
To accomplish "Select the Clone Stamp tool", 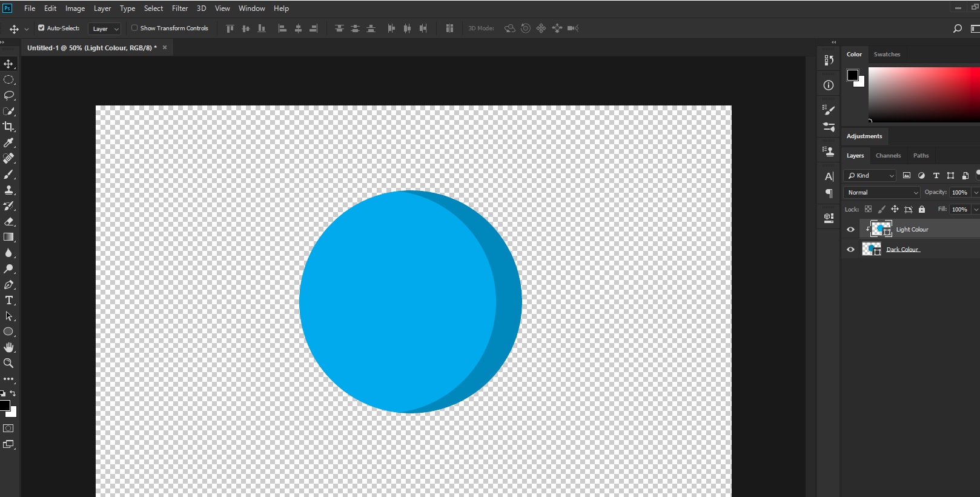I will click(8, 190).
